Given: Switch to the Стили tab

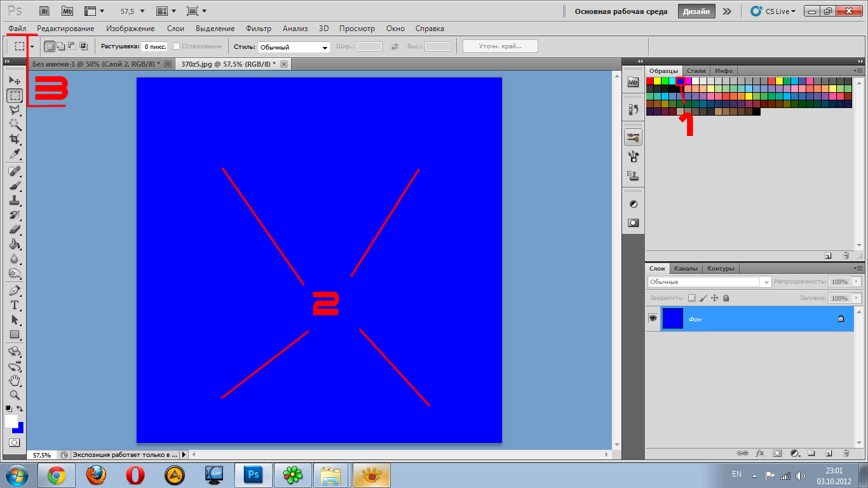Looking at the screenshot, I should click(696, 71).
